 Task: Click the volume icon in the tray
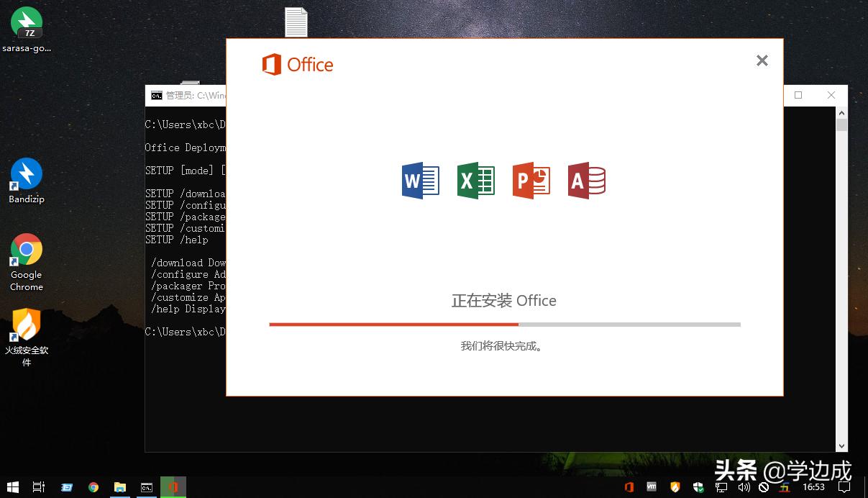click(744, 487)
